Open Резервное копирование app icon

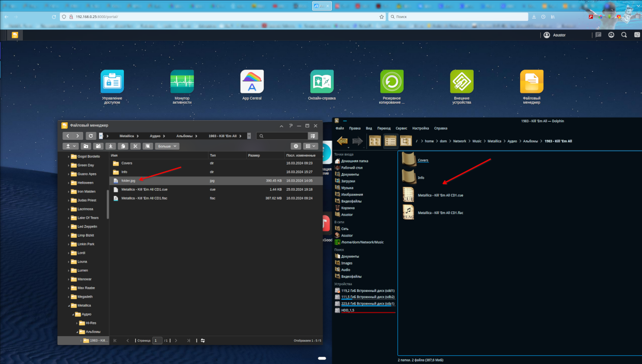coord(392,81)
